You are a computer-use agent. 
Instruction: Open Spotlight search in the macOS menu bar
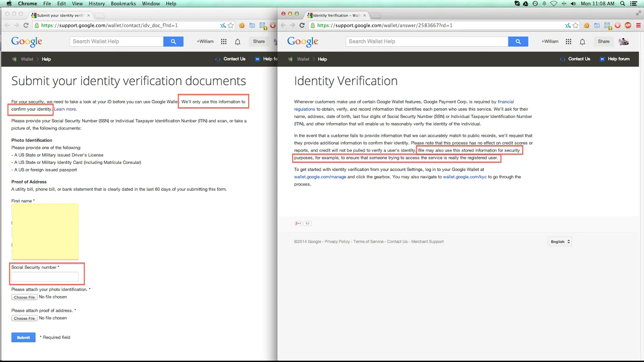(623, 4)
